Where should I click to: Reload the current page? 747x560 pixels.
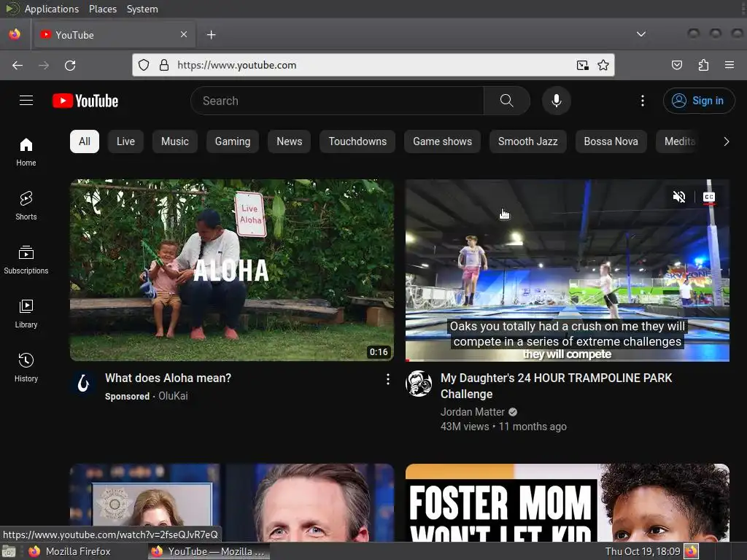70,65
